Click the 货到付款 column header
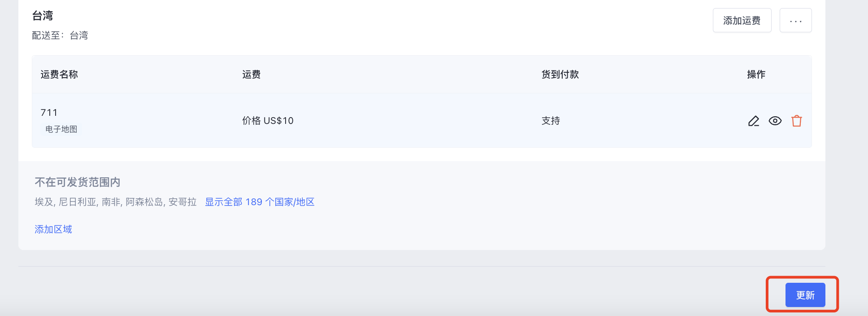 tap(560, 75)
